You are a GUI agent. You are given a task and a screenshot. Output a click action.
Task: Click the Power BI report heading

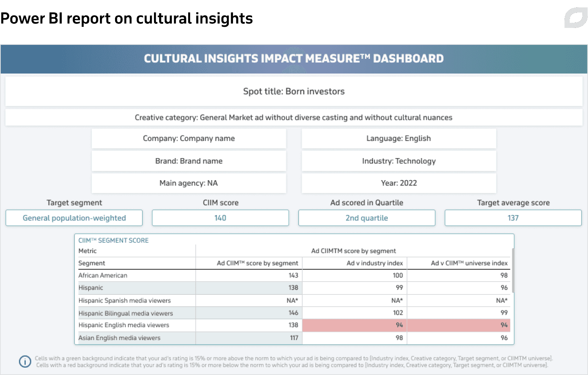coord(126,18)
